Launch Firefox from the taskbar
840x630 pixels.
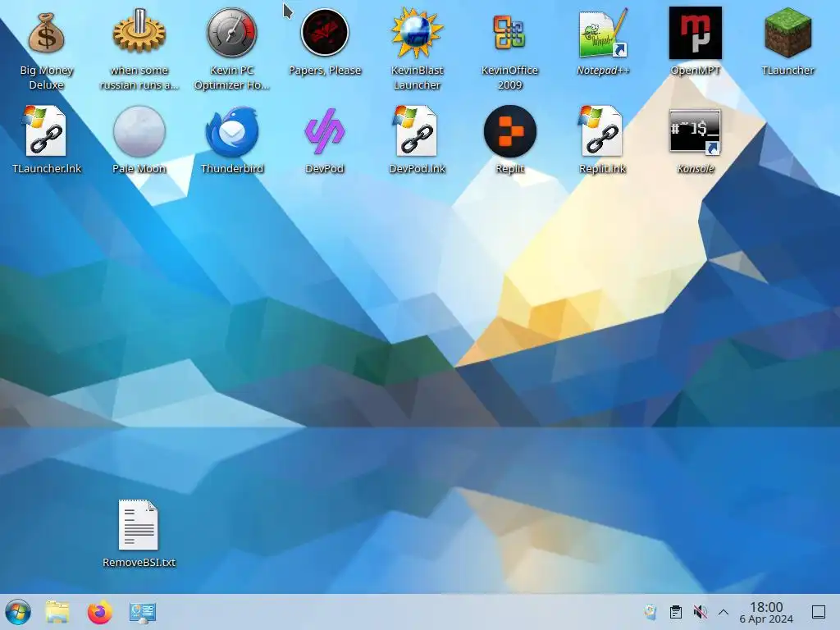(x=99, y=612)
